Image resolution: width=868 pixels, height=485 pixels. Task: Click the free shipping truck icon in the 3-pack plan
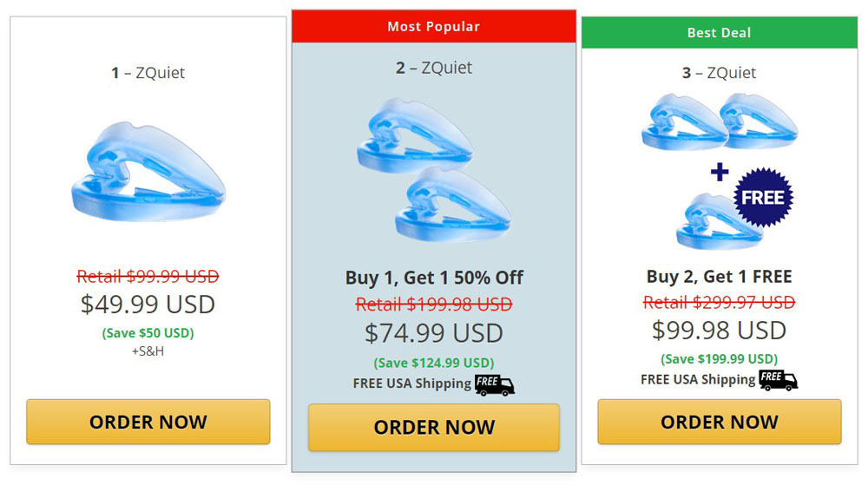(x=778, y=380)
